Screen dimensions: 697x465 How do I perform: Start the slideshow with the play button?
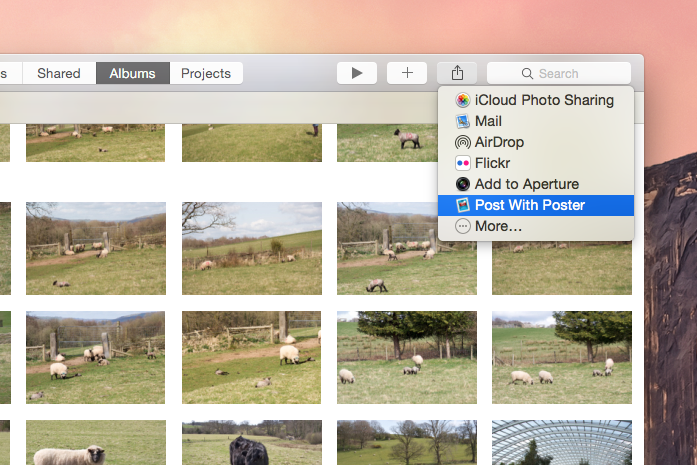(x=357, y=73)
